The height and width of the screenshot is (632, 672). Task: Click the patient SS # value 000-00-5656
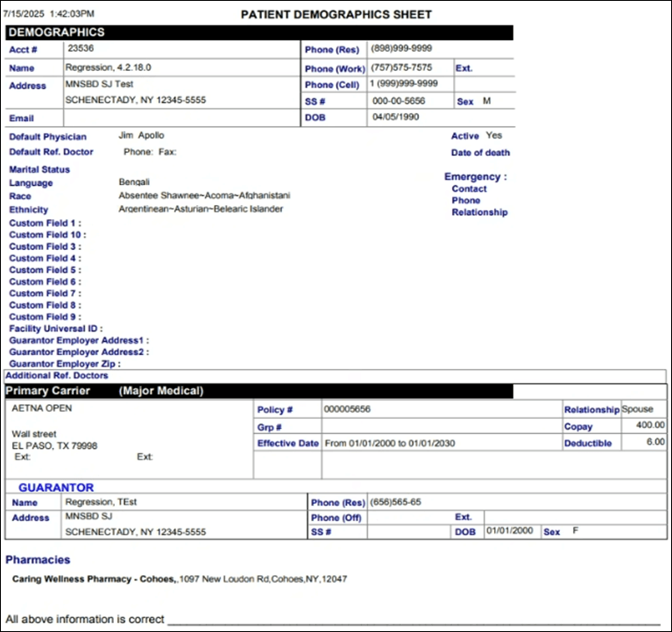[400, 101]
